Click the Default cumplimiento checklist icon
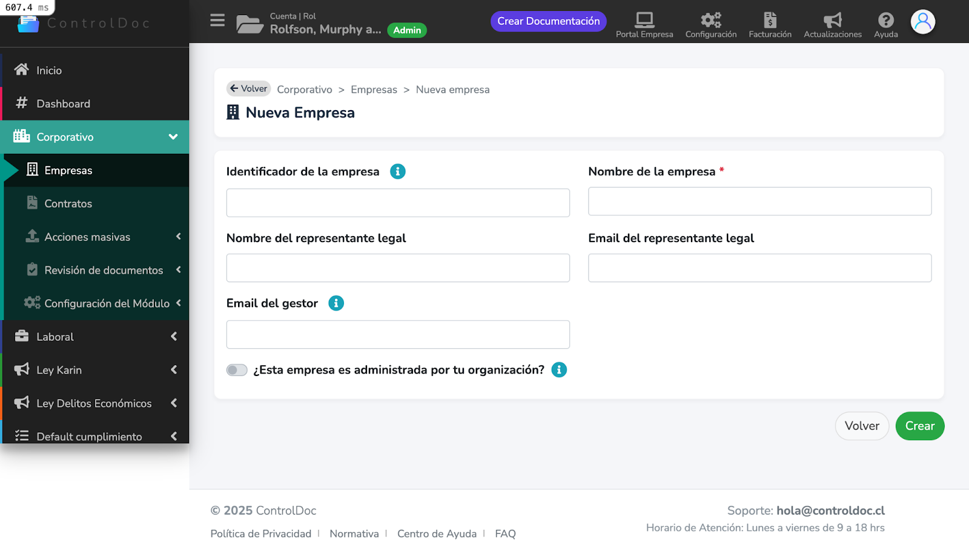The height and width of the screenshot is (560, 969). click(x=22, y=436)
